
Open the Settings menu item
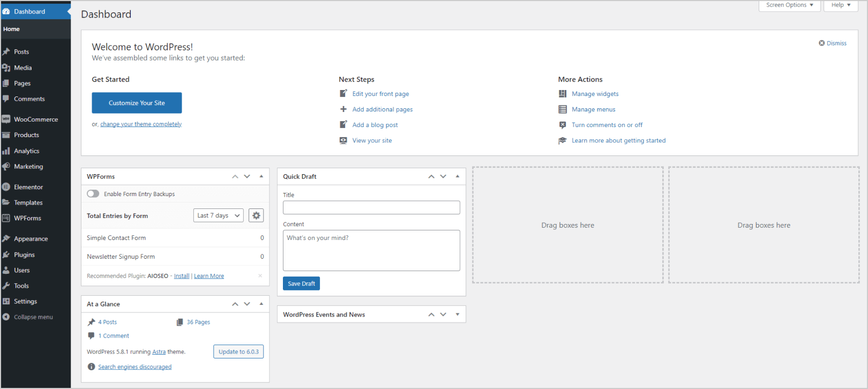click(25, 302)
